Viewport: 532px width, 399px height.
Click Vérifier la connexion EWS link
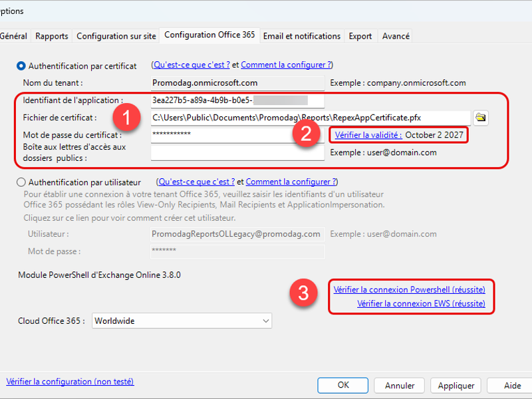point(421,304)
